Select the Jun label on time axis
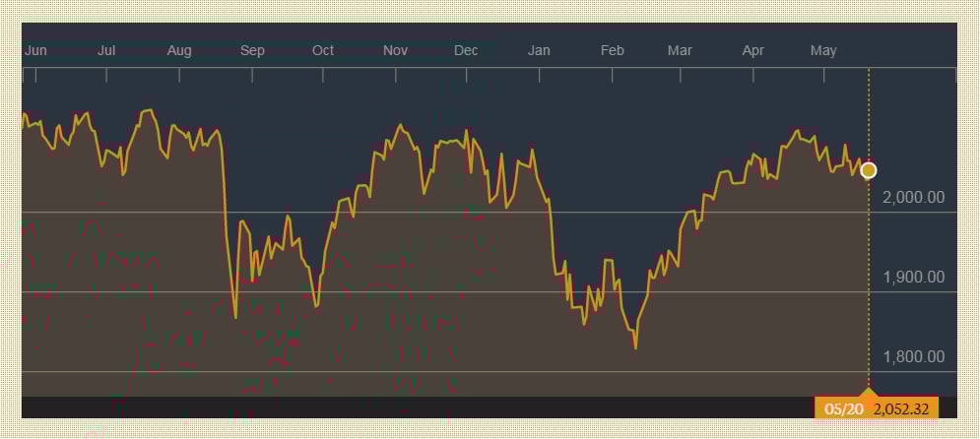Image resolution: width=980 pixels, height=439 pixels. (x=35, y=50)
